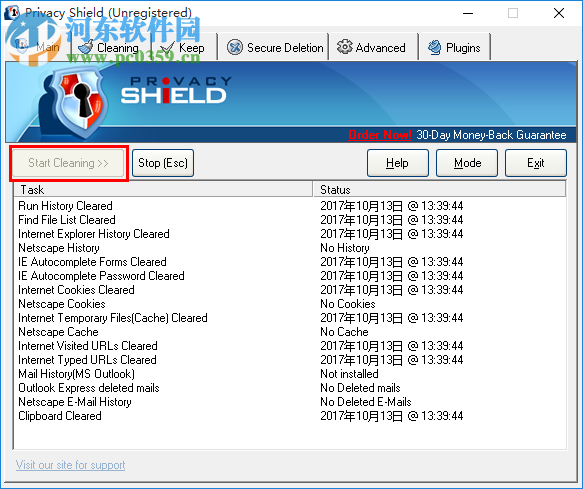This screenshot has width=583, height=489.
Task: Click the Not installed status
Action: pyautogui.click(x=349, y=374)
